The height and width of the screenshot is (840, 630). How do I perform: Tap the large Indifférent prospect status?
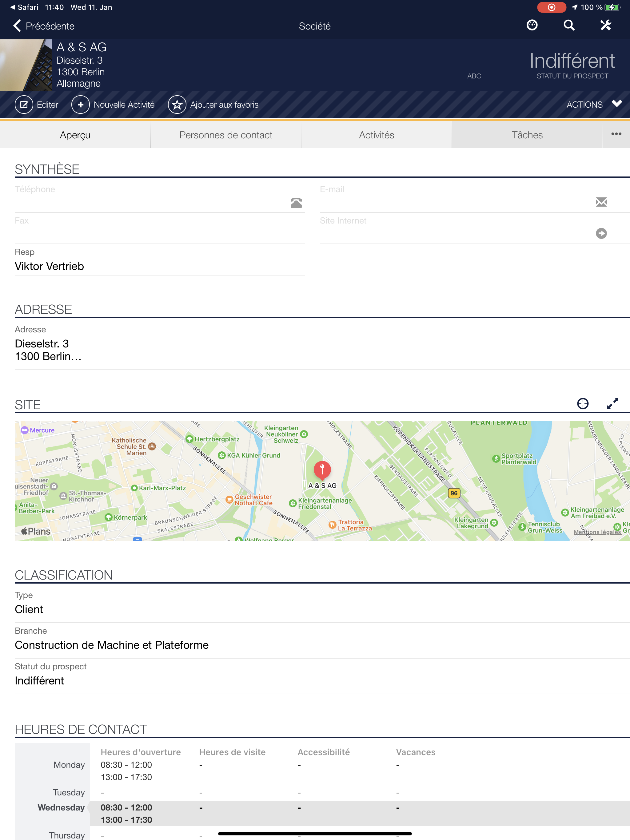572,61
